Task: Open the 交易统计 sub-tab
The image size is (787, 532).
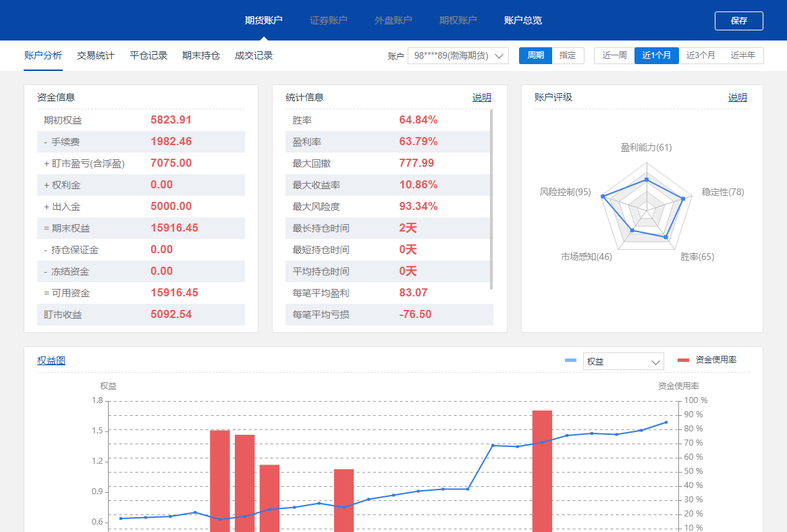Action: coord(96,55)
